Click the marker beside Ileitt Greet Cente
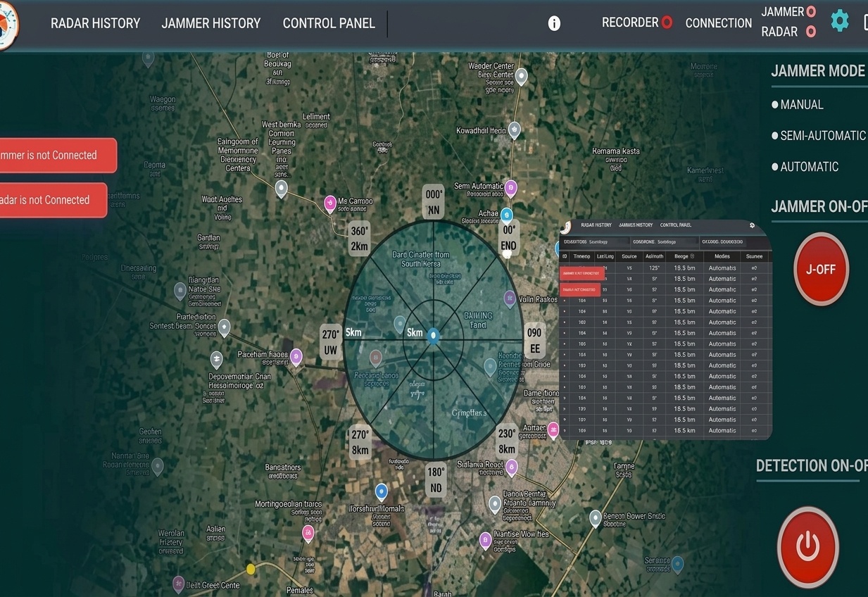Viewport: 868px width, 597px height. 178,584
